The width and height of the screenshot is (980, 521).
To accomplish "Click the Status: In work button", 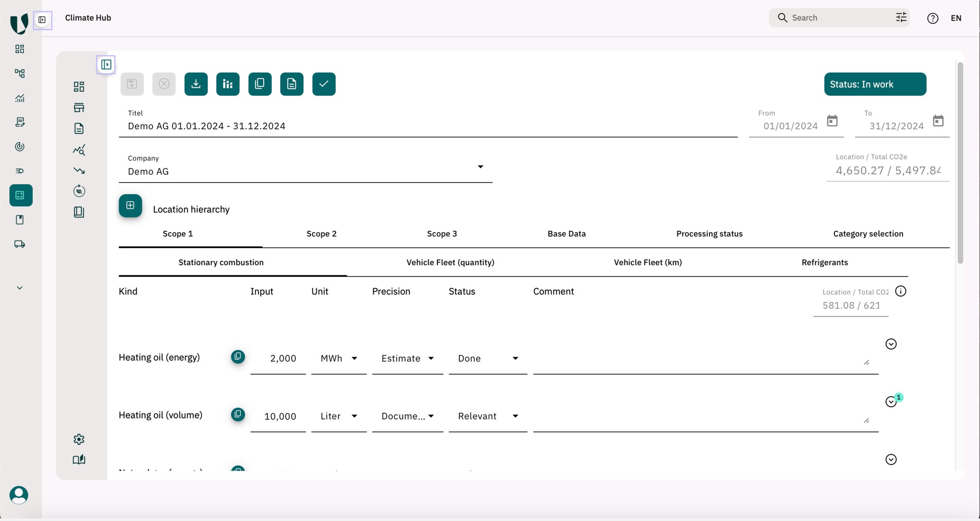I will [875, 84].
